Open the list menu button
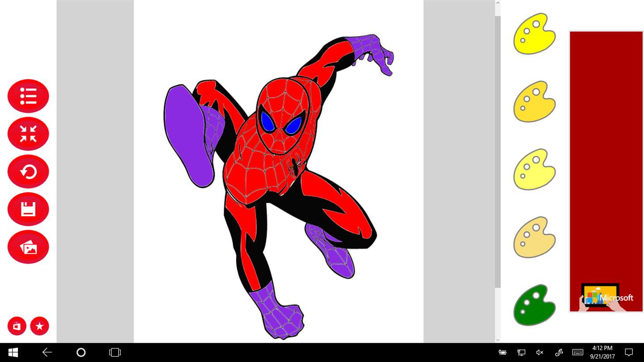 (x=28, y=96)
